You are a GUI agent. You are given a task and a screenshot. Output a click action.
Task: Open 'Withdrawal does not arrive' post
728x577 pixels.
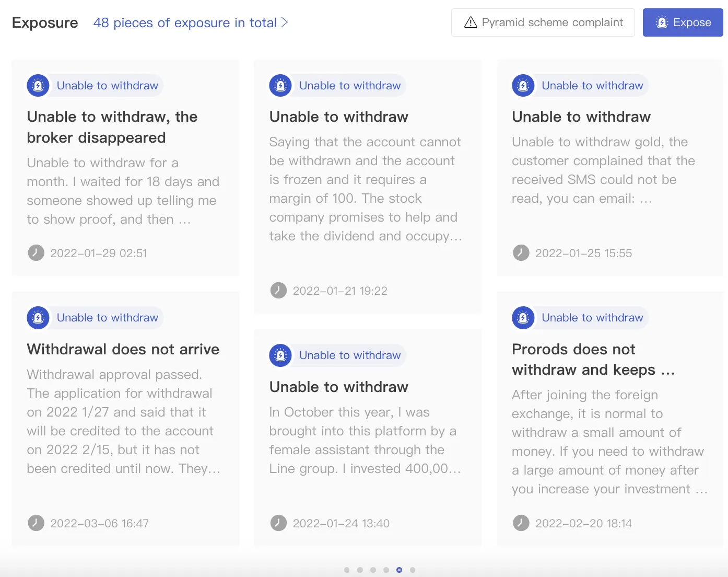[123, 349]
